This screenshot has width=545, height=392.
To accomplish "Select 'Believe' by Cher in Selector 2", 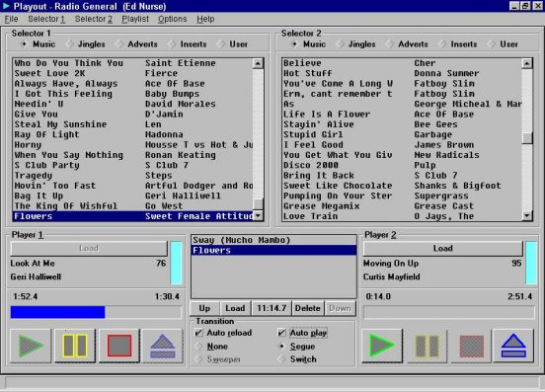I will 403,63.
